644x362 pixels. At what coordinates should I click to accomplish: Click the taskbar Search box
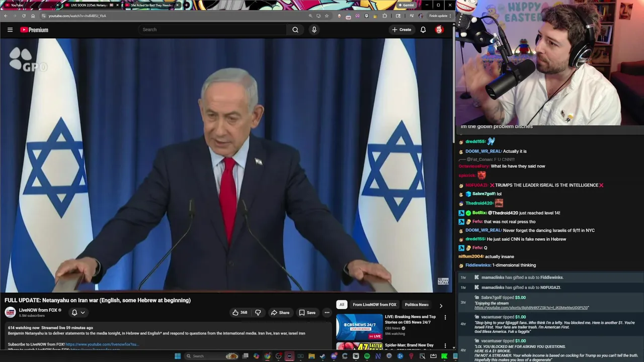coord(211,356)
